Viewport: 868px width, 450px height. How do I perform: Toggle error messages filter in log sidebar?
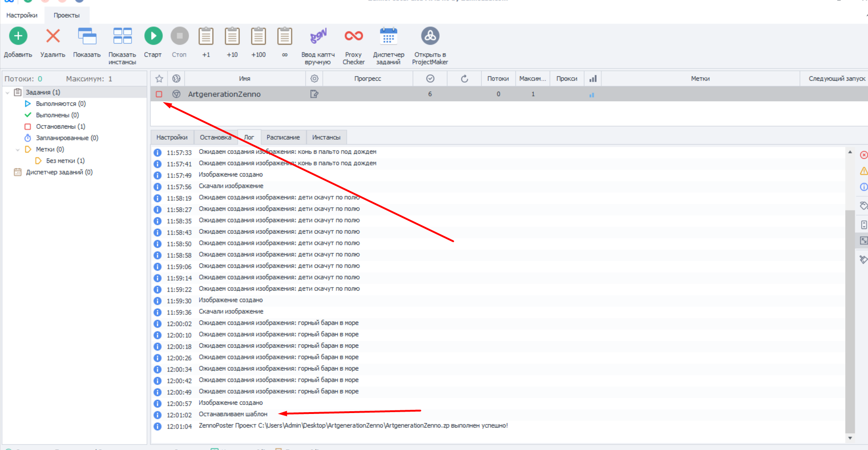pos(863,155)
